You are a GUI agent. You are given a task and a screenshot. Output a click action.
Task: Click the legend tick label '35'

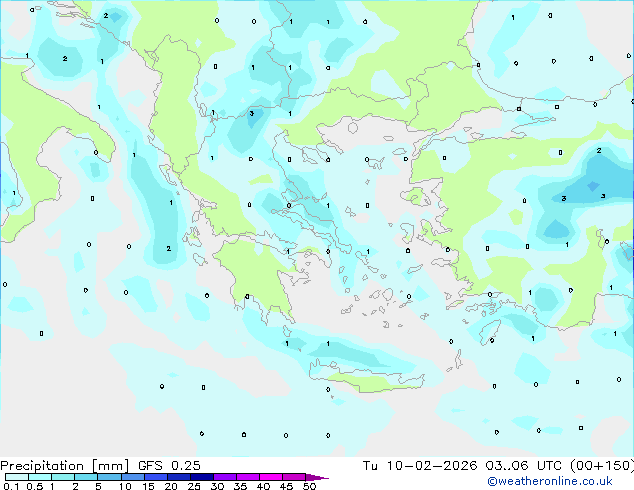coord(240,486)
